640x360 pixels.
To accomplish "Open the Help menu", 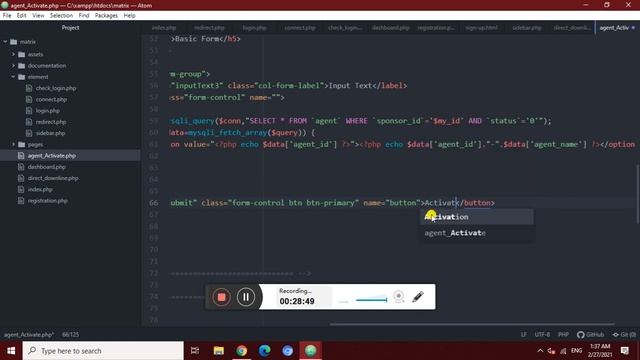I will click(129, 16).
